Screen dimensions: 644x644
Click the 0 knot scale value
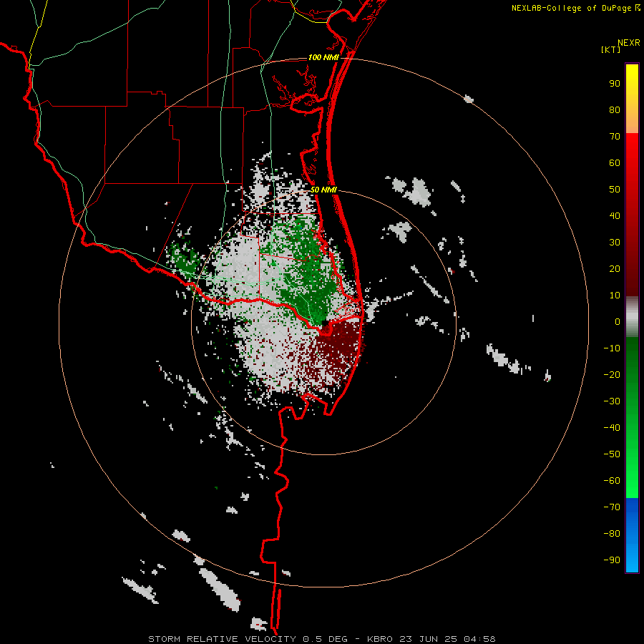coord(618,322)
